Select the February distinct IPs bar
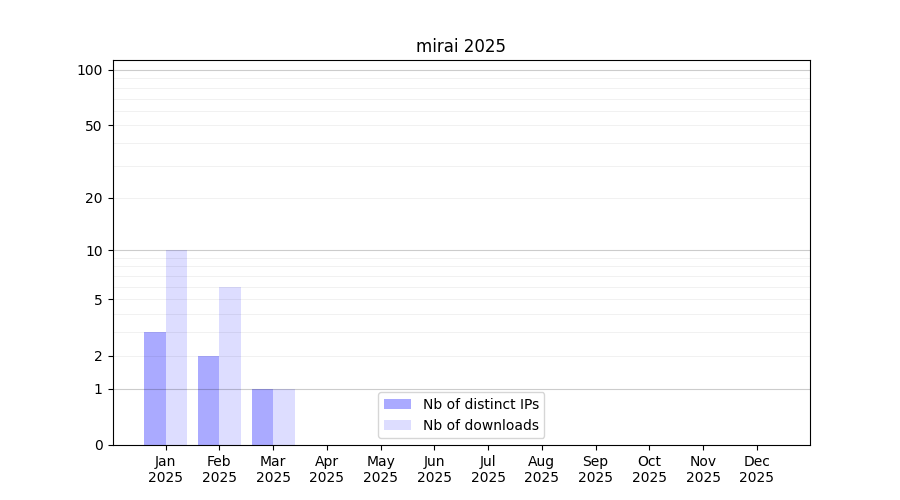Screen dimensions: 900x500 tap(208, 400)
